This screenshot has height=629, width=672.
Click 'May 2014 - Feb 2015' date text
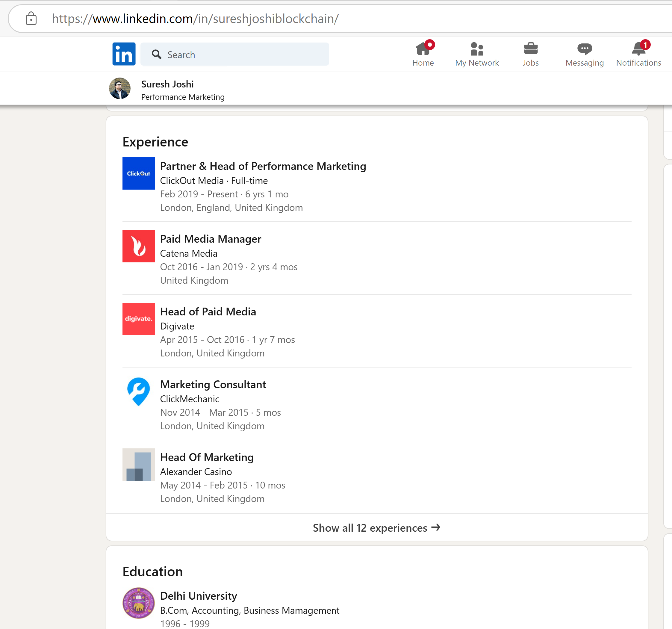click(x=204, y=485)
